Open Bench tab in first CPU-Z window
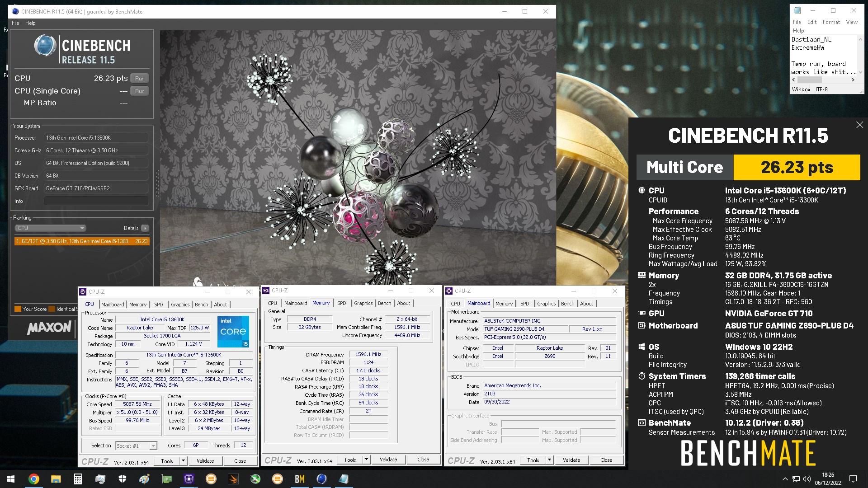 pos(202,305)
